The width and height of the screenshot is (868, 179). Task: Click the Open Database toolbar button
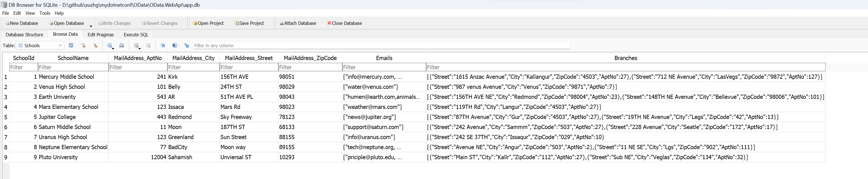point(67,23)
